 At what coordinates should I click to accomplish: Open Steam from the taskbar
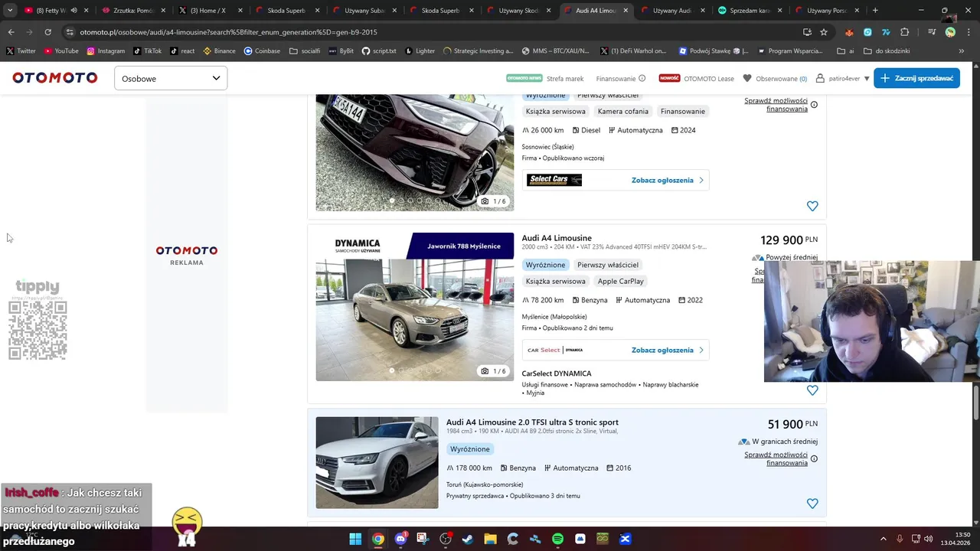[x=468, y=539]
